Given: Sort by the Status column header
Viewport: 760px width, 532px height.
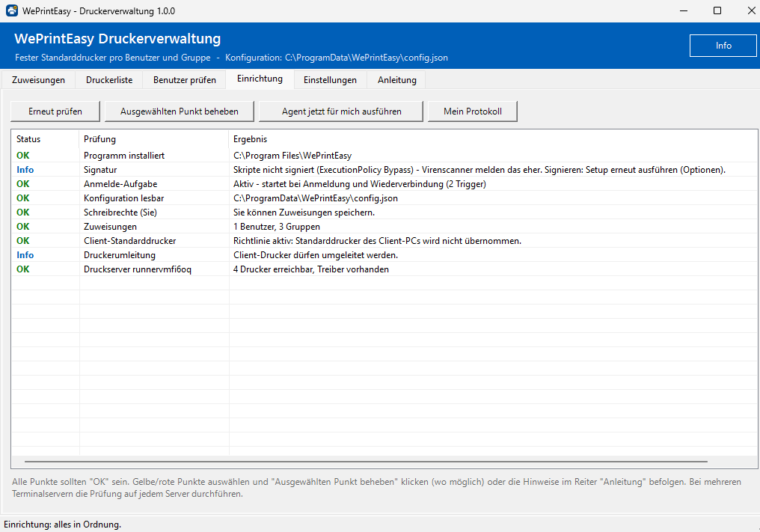Looking at the screenshot, I should 45,139.
